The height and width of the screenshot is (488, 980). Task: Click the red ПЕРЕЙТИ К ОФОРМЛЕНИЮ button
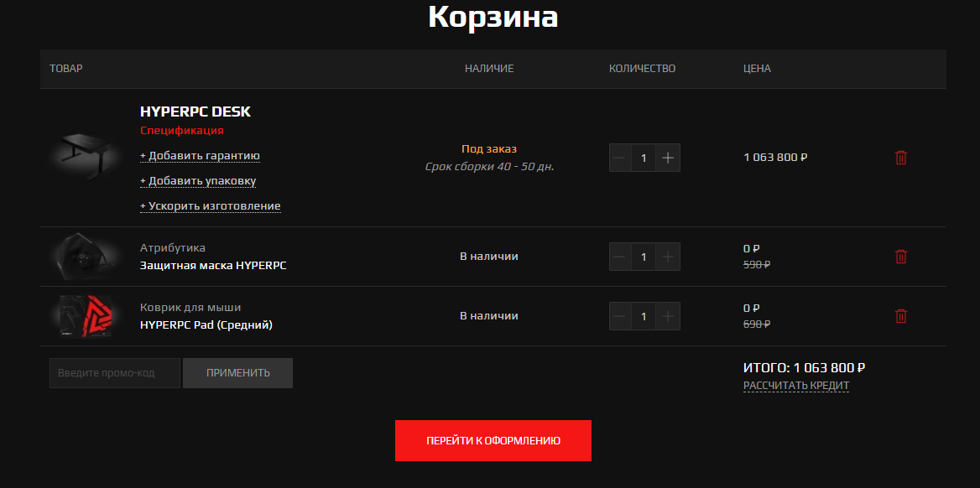click(x=493, y=439)
